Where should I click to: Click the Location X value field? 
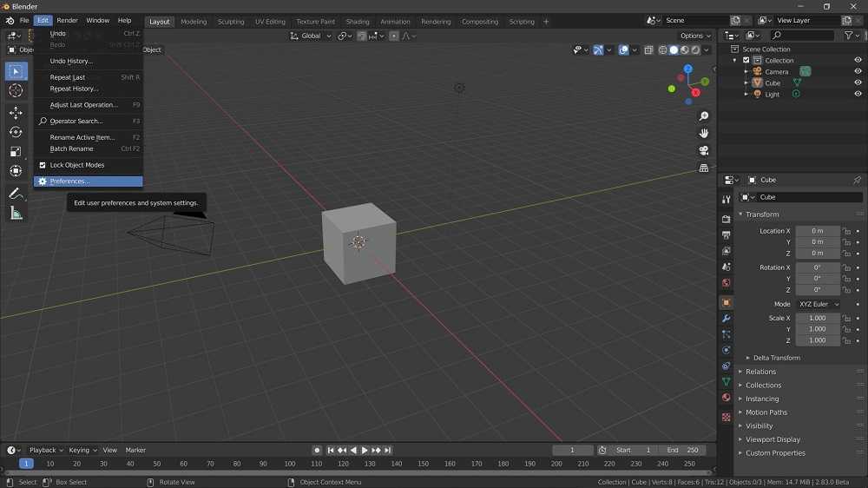pos(818,231)
